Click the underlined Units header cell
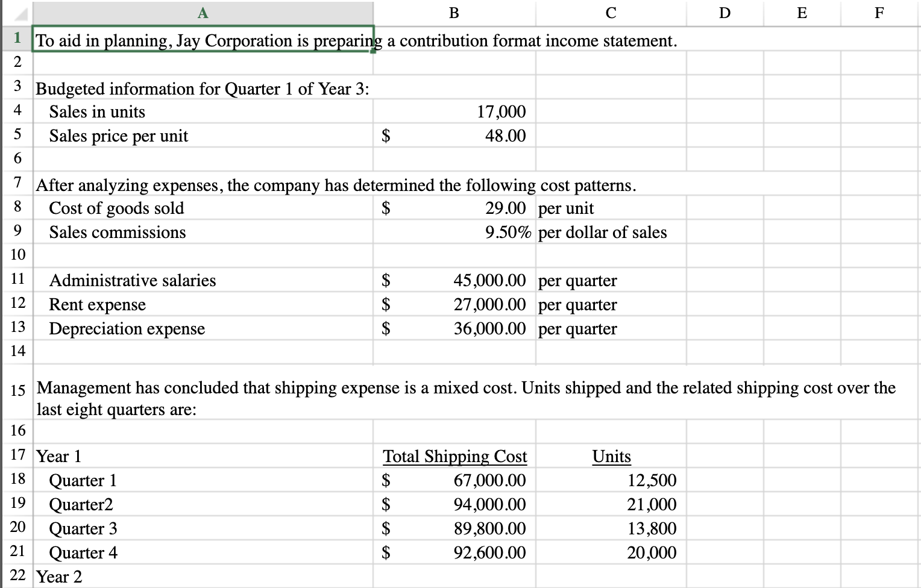This screenshot has width=921, height=588. pos(611,456)
